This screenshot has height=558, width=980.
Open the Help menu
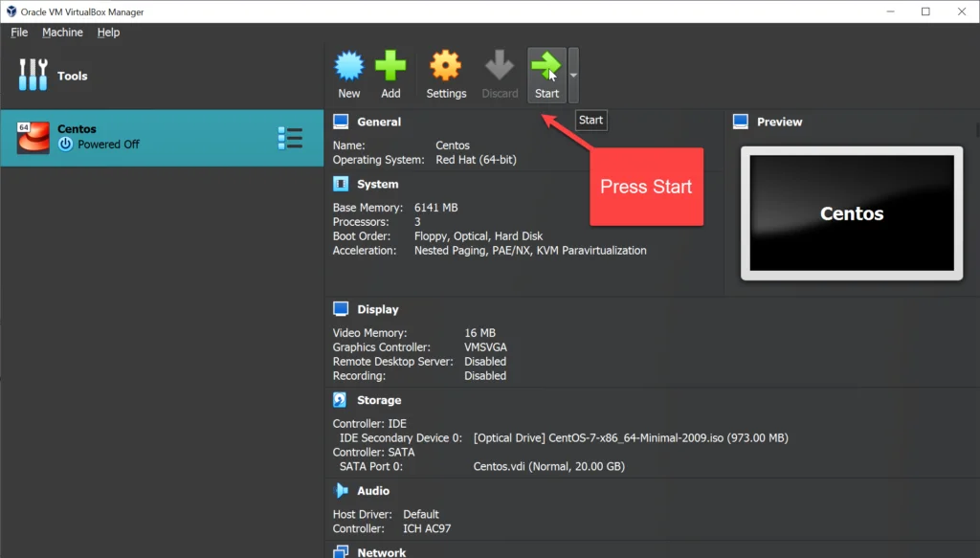(x=108, y=32)
